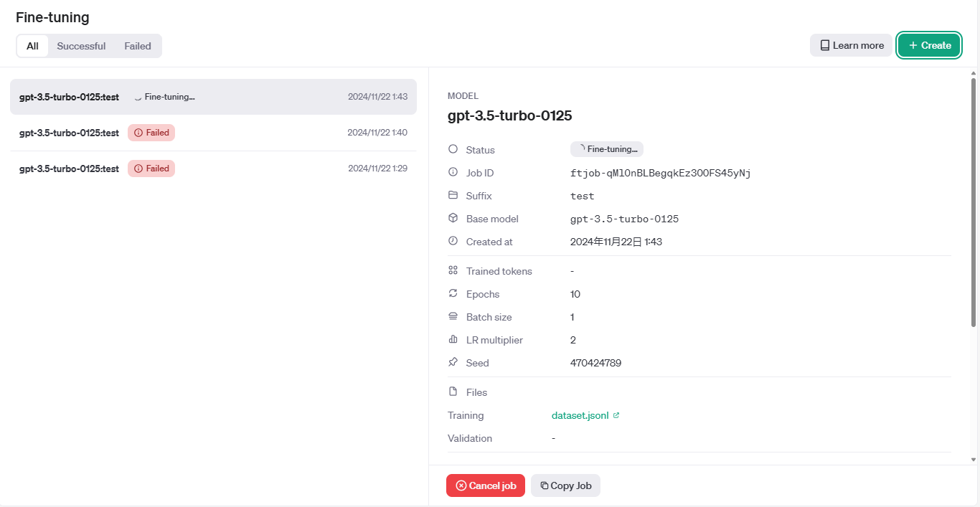The height and width of the screenshot is (507, 980).
Task: Switch to the Successful filter tab
Action: coord(81,46)
